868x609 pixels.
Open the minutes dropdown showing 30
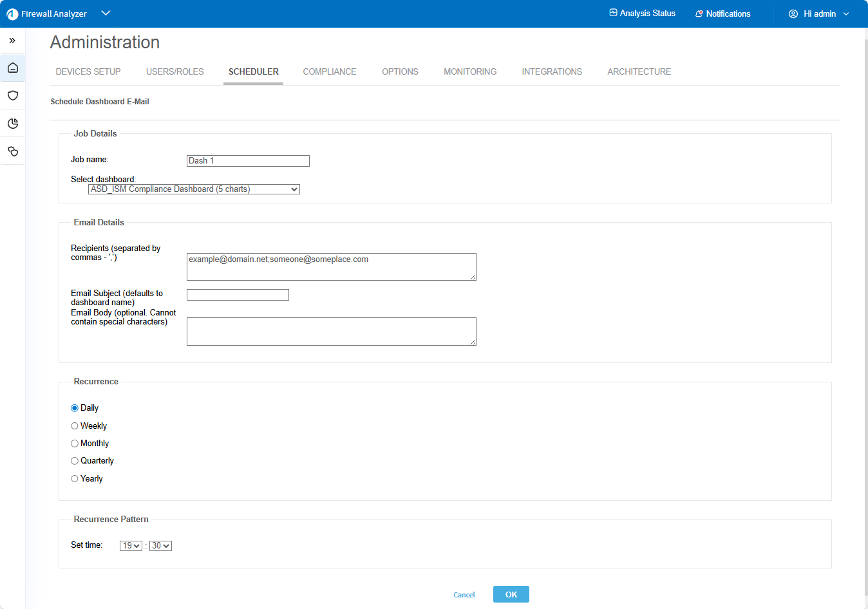click(160, 546)
